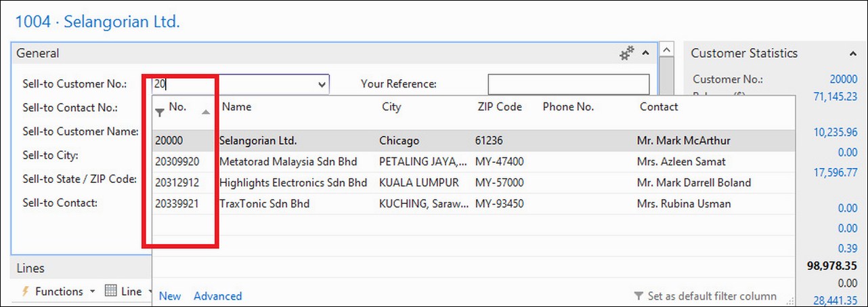Click Selangorian Ltd. in the Name column
Image resolution: width=868 pixels, height=307 pixels.
pyautogui.click(x=258, y=141)
